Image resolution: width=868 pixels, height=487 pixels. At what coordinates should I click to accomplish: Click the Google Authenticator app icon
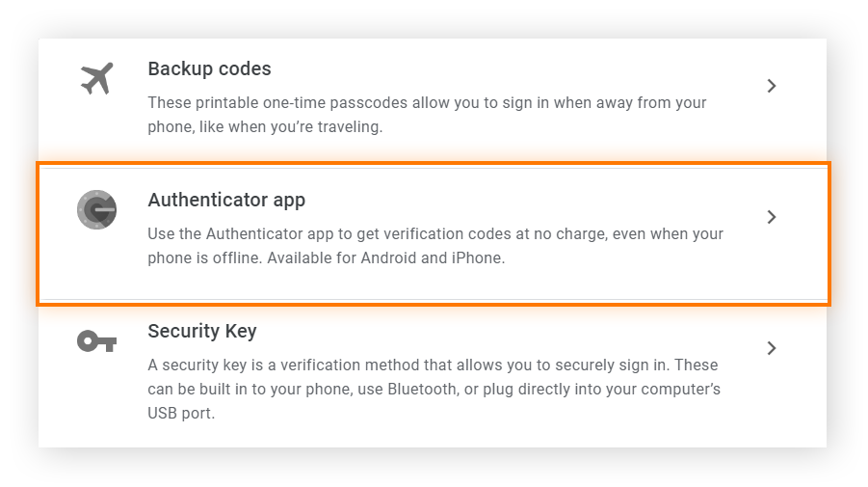pyautogui.click(x=96, y=209)
